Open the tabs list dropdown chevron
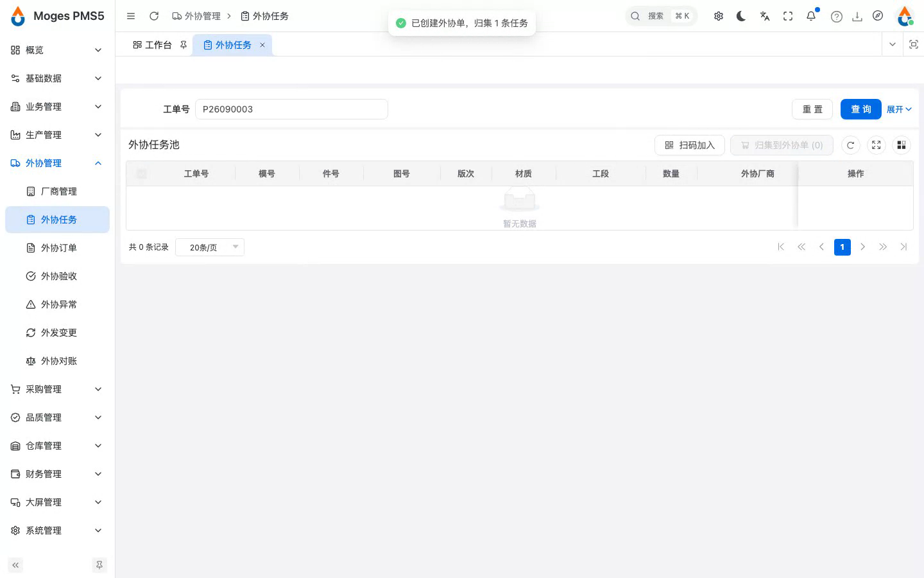The image size is (924, 578). pyautogui.click(x=892, y=44)
